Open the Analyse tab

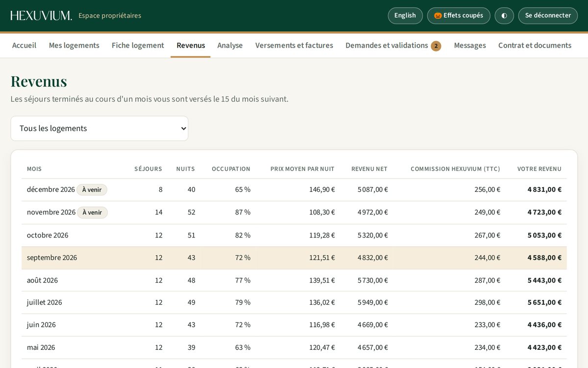[x=230, y=46]
